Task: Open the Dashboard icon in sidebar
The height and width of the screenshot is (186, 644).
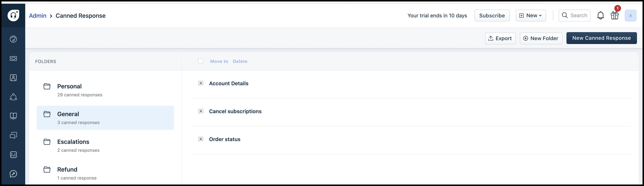Action: pos(13,39)
